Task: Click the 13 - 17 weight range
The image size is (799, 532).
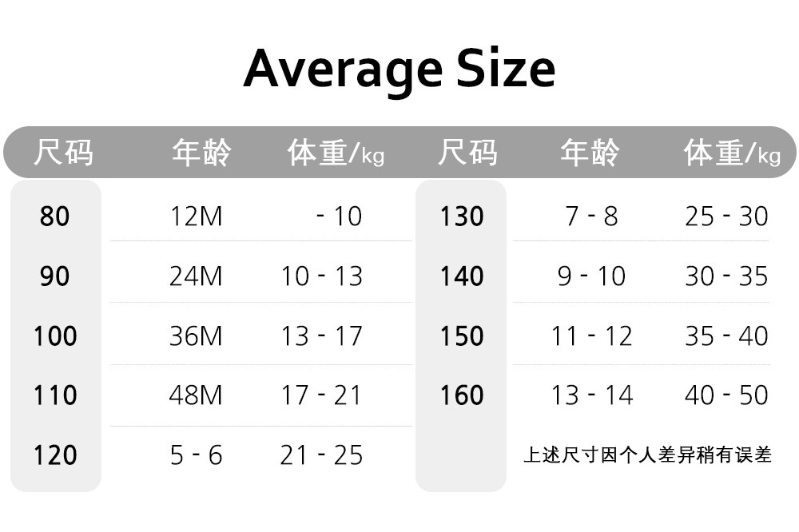Action: pyautogui.click(x=321, y=336)
